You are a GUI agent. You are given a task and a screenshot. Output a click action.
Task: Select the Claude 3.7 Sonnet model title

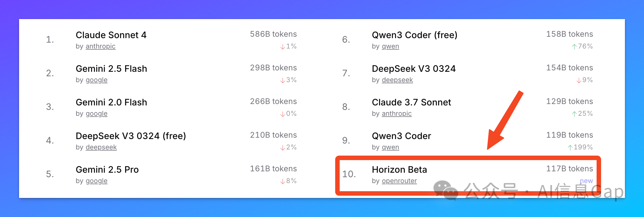[x=411, y=102]
